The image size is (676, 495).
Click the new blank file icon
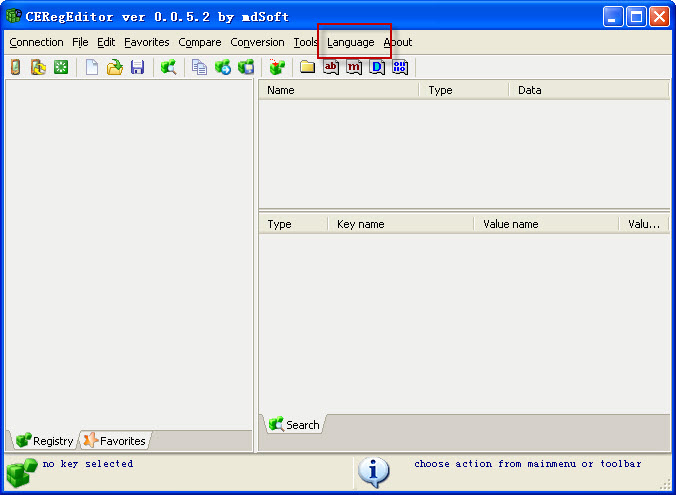(92, 67)
